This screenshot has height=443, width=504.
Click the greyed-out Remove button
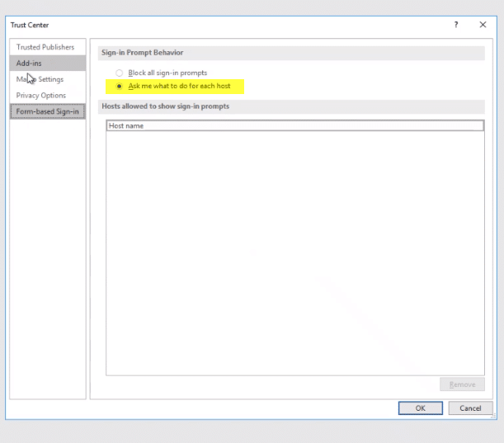click(x=462, y=384)
